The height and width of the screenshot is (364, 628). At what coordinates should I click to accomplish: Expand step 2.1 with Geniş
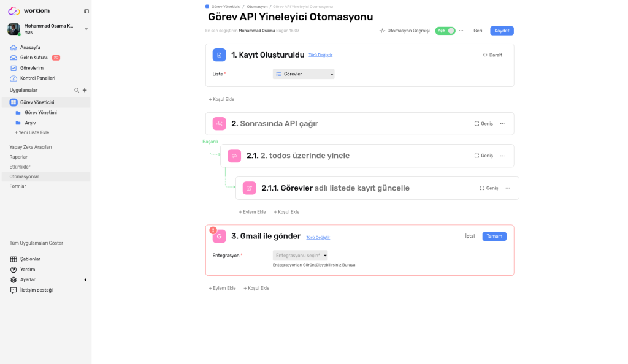click(x=483, y=156)
